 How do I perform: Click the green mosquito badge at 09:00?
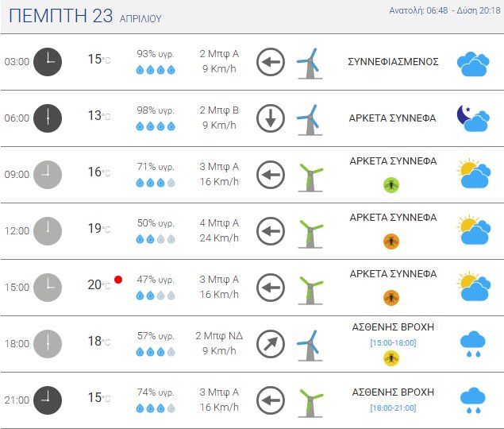coord(391,184)
